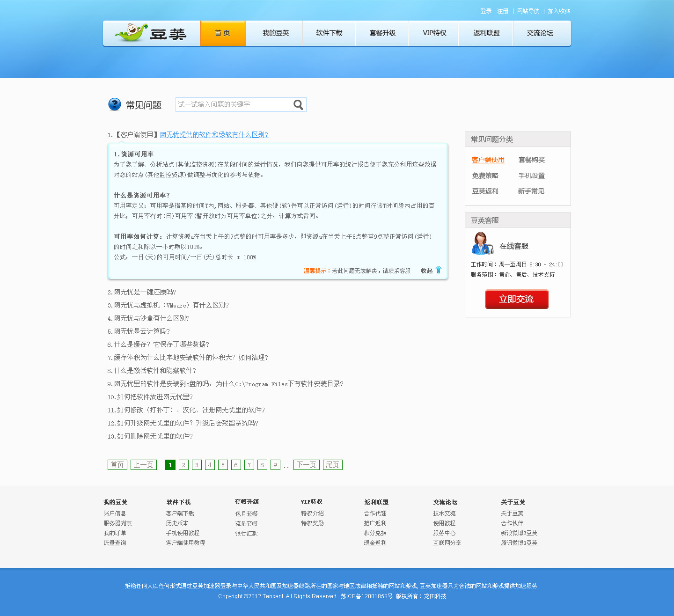
Task: Open footer link 服务器列表
Action: click(x=117, y=523)
